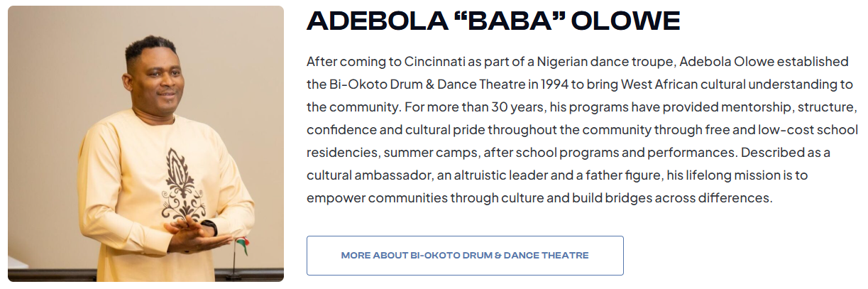The image size is (868, 289).
Task: Click the word Cincinnati in the biography
Action: [434, 61]
